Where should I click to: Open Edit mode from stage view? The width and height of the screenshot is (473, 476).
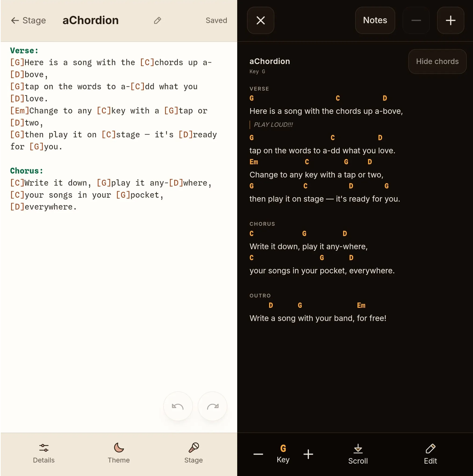pyautogui.click(x=430, y=454)
